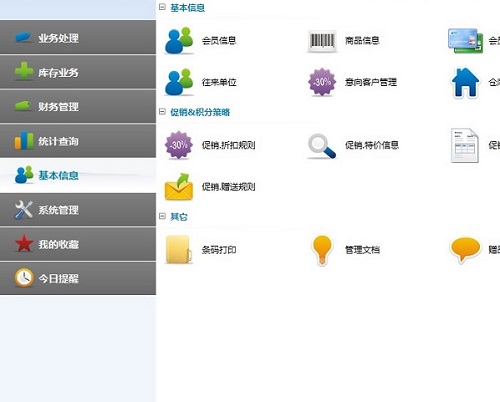Click the clock icon beside 今日提醒
Viewport: 500px width, 402px height.
pos(24,278)
